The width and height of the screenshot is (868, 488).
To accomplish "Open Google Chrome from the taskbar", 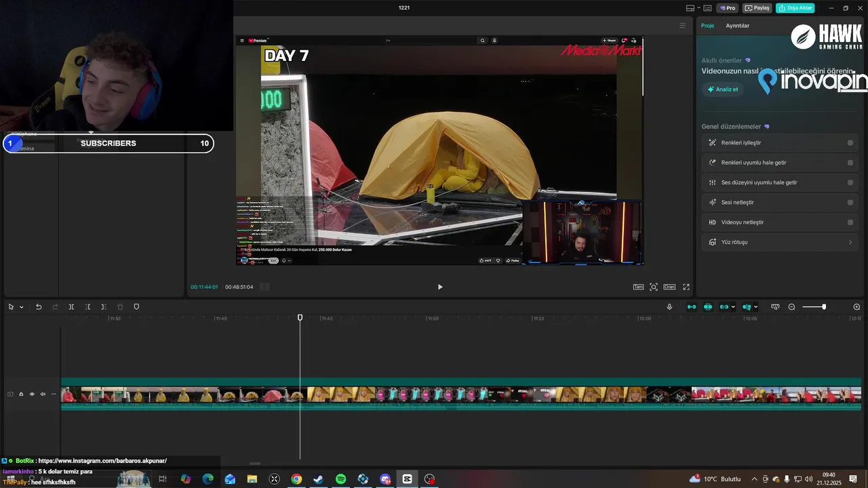I will tap(296, 479).
